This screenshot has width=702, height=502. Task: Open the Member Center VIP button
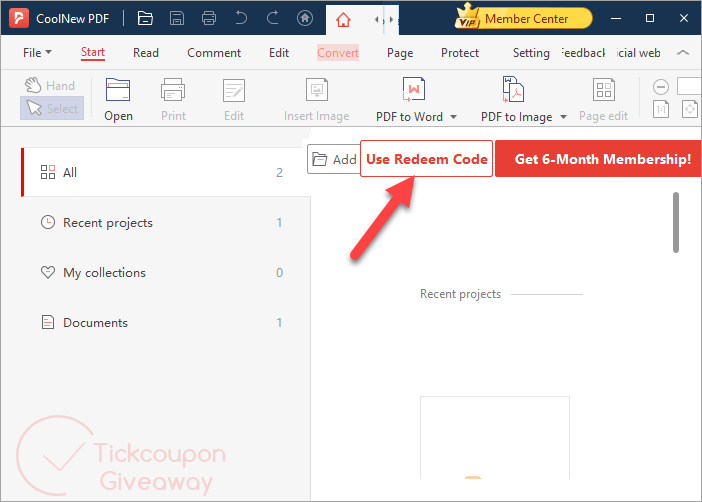[x=523, y=18]
